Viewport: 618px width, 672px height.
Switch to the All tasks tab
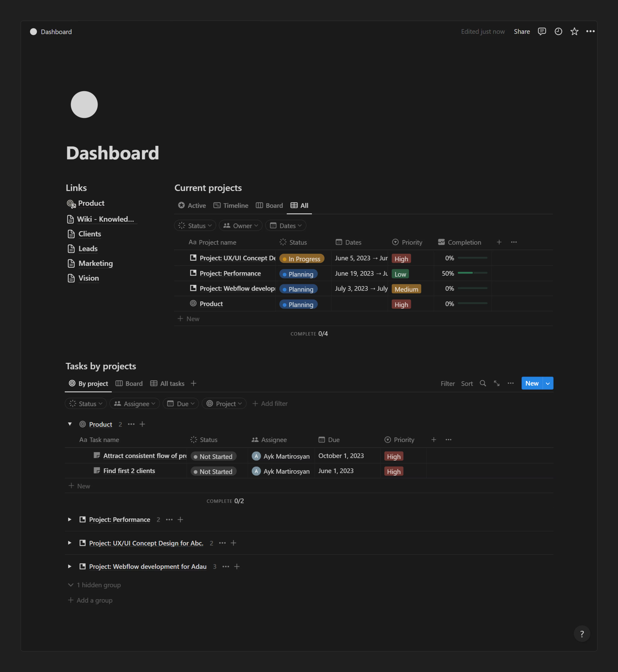(167, 383)
